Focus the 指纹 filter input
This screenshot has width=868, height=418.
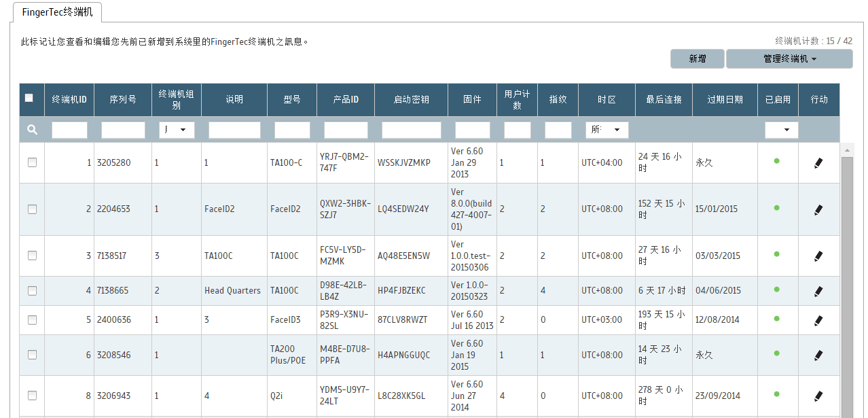coord(558,130)
